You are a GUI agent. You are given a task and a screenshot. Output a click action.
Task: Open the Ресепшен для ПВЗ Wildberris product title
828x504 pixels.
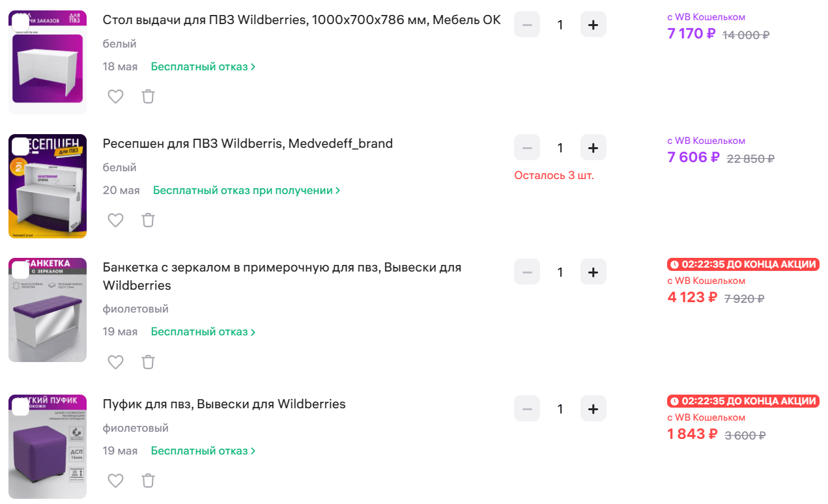(248, 143)
